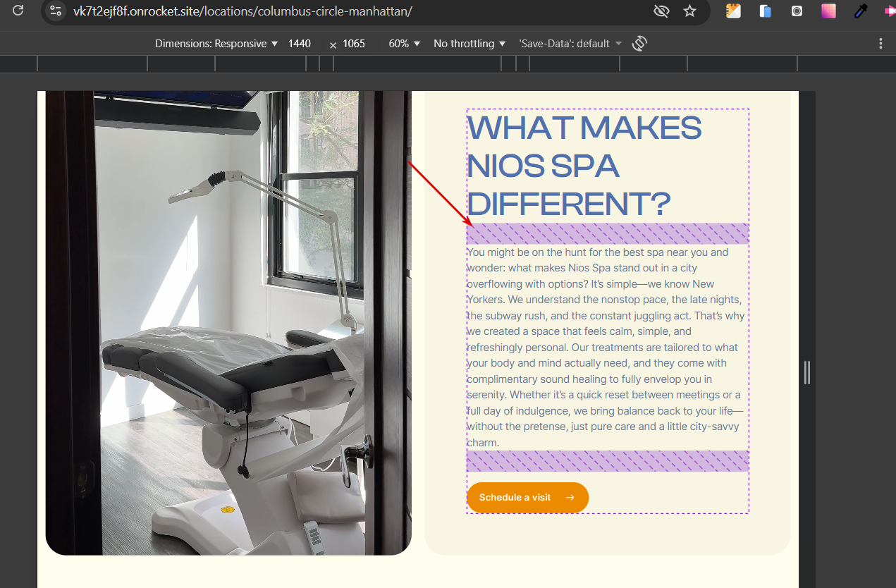896x588 pixels.
Task: Edit the viewport width field 1440
Action: point(300,44)
